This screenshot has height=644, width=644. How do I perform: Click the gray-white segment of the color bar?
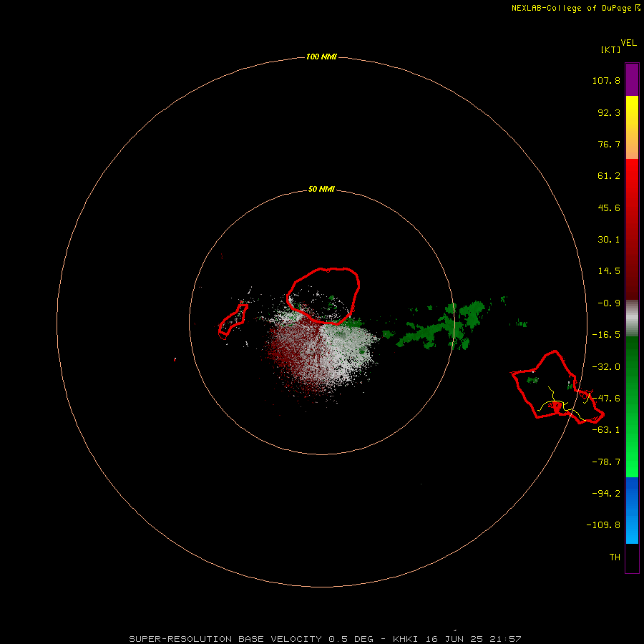point(632,318)
